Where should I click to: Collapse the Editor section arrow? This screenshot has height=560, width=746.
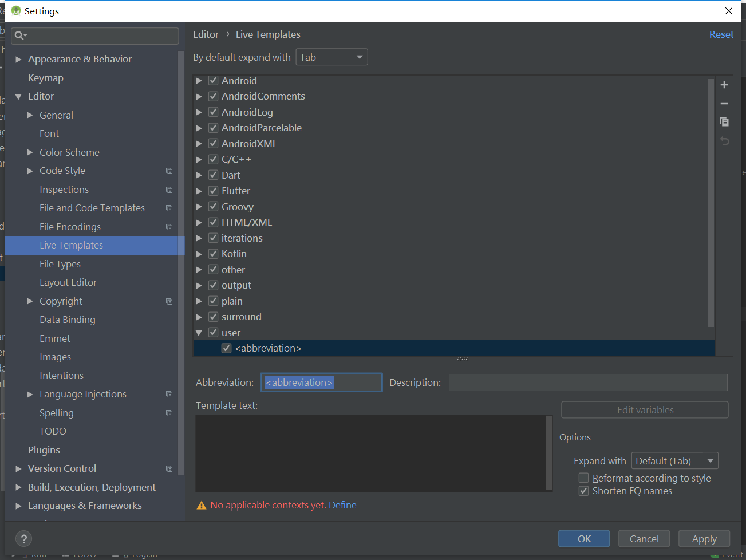tap(18, 97)
